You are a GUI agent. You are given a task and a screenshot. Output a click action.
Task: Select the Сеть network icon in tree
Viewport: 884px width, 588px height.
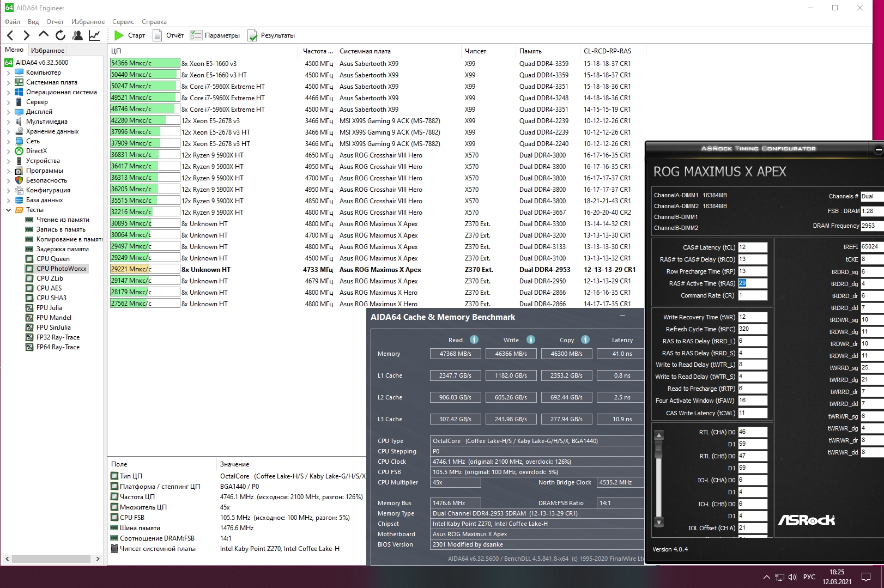click(x=19, y=141)
